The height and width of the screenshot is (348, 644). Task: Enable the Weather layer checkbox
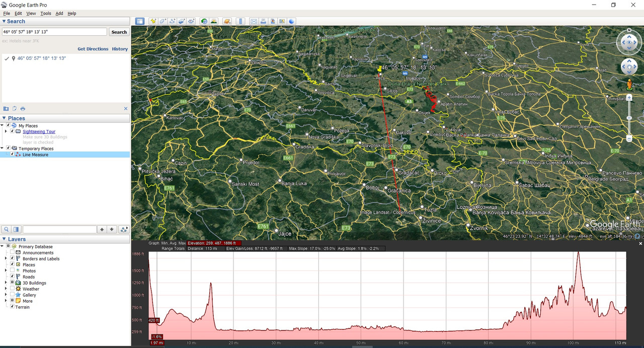coord(13,289)
